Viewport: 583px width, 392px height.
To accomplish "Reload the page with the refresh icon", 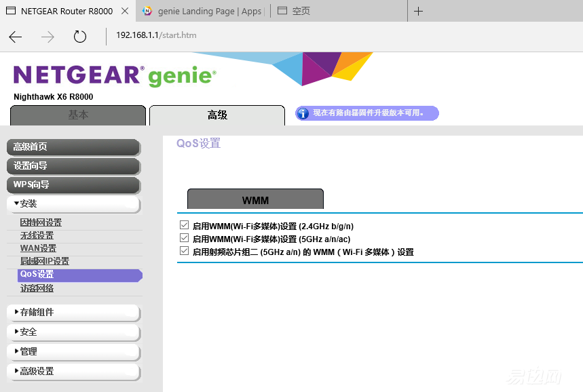I will 80,37.
